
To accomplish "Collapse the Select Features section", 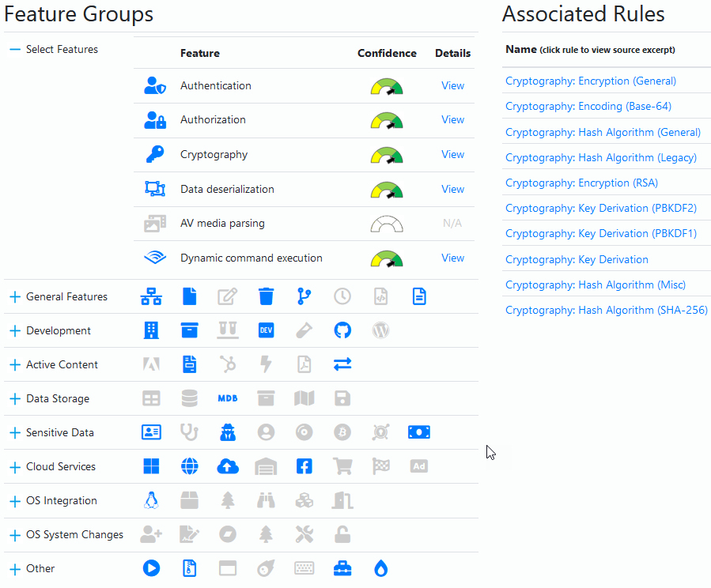I will pos(13,48).
